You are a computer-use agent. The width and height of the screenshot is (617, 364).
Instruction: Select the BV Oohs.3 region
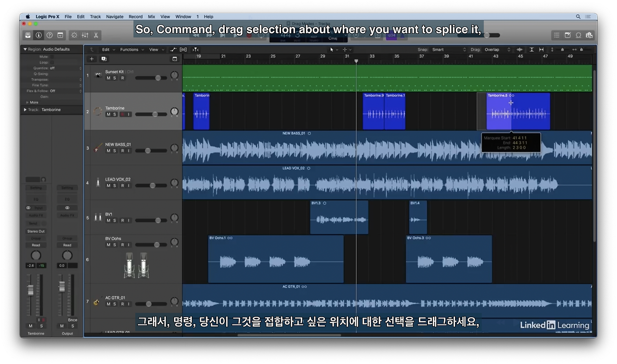(449, 259)
